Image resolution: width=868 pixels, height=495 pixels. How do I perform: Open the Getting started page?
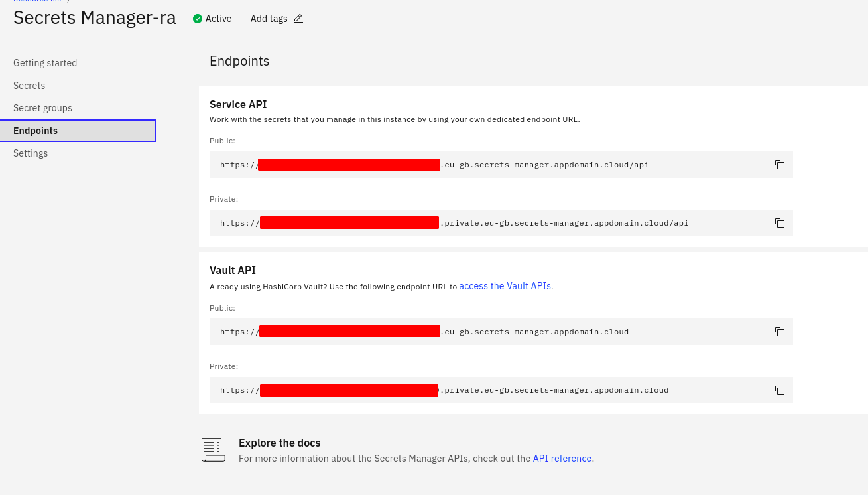(x=45, y=63)
